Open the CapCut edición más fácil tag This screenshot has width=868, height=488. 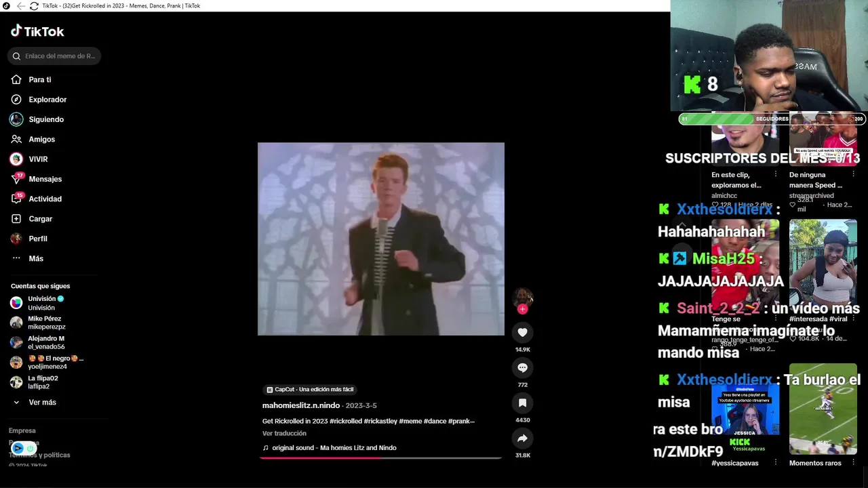310,390
